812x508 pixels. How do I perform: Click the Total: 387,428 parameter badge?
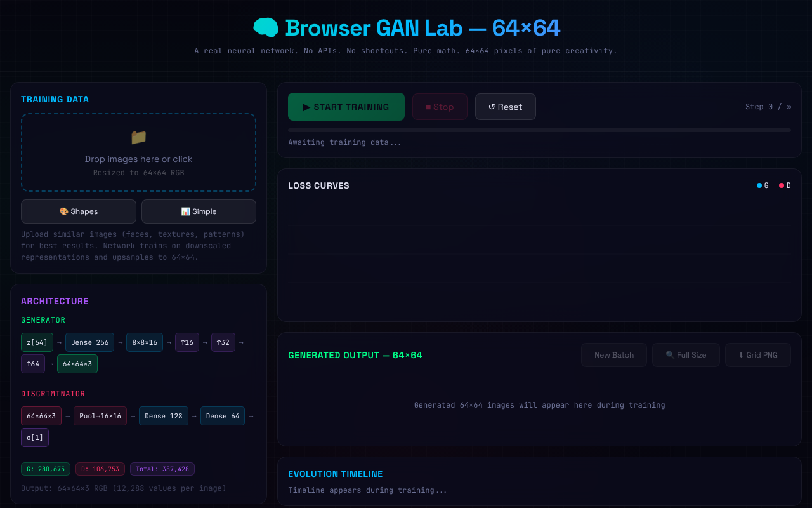tap(162, 469)
